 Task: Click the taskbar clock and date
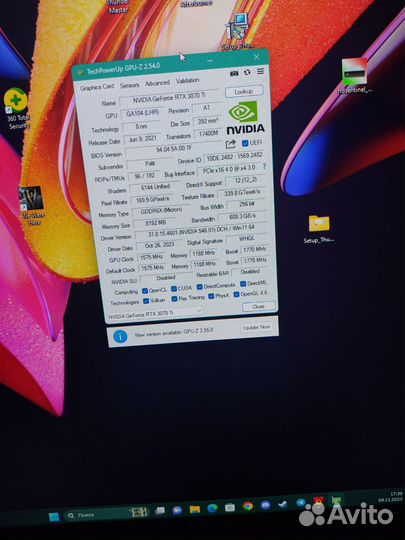(x=390, y=497)
